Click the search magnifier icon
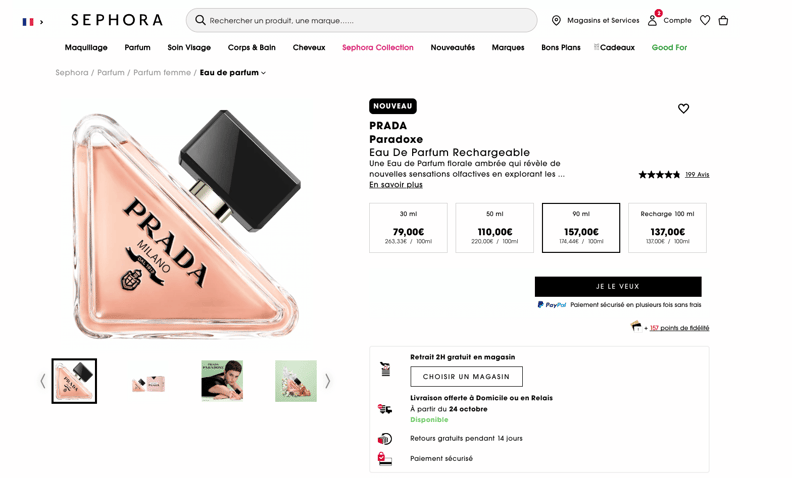The width and height of the screenshot is (792, 478). tap(200, 20)
